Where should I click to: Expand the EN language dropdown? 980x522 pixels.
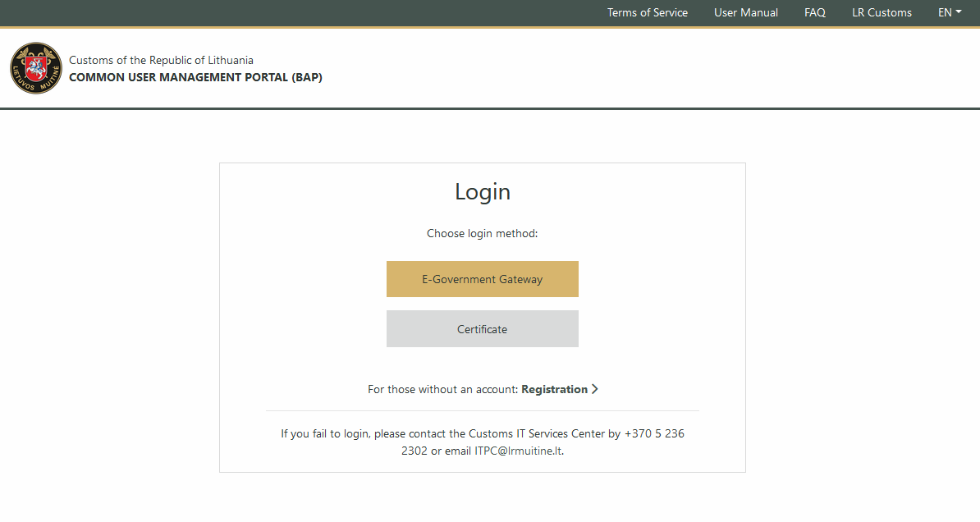coord(950,12)
